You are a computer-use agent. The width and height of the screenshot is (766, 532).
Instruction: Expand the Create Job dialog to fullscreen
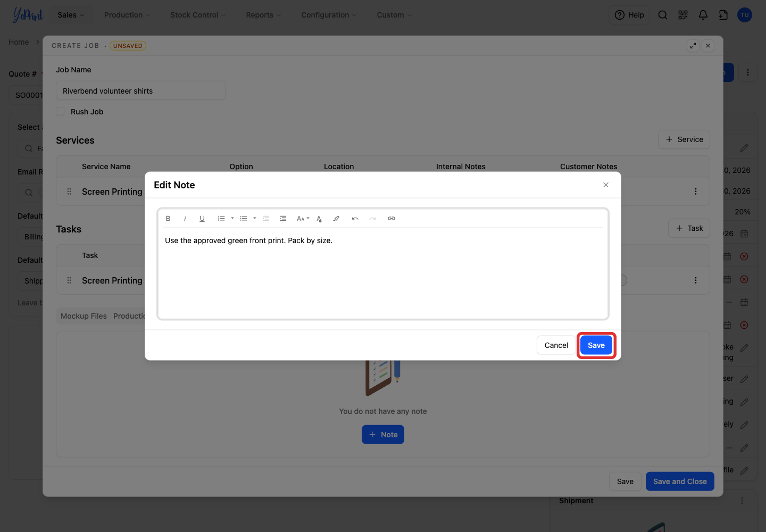pos(693,46)
